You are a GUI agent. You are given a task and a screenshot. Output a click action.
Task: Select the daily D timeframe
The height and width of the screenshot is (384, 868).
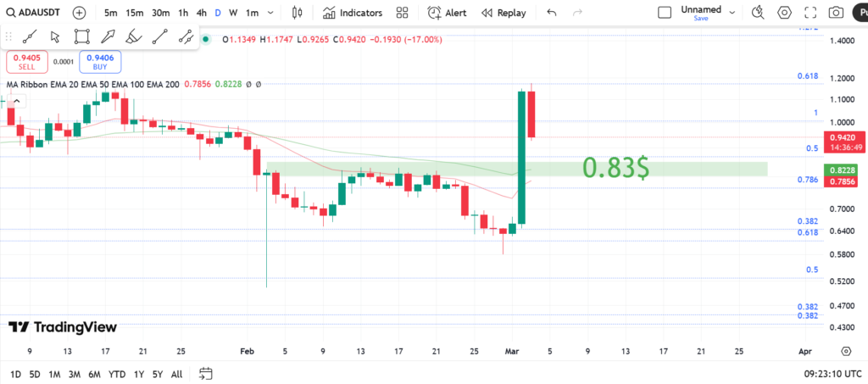[x=218, y=13]
